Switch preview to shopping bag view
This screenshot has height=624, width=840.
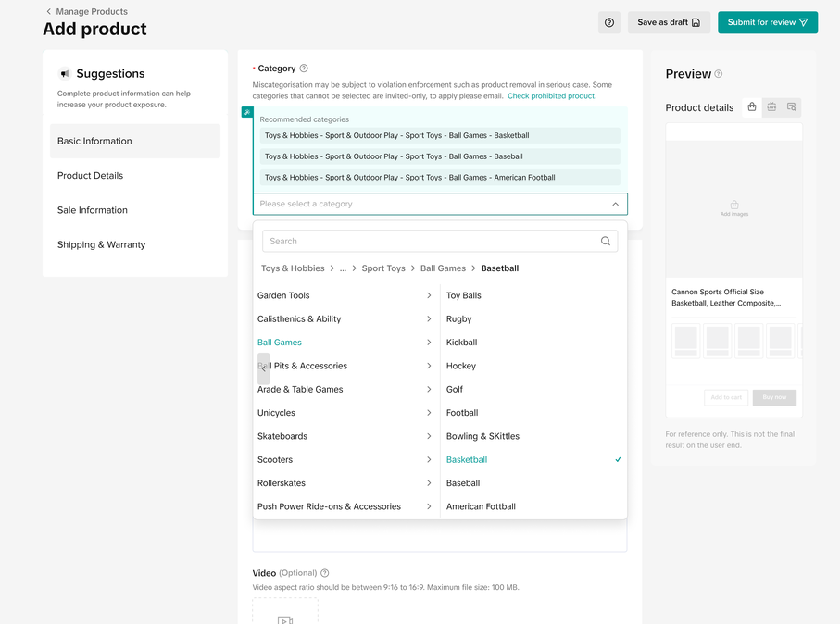pos(752,107)
